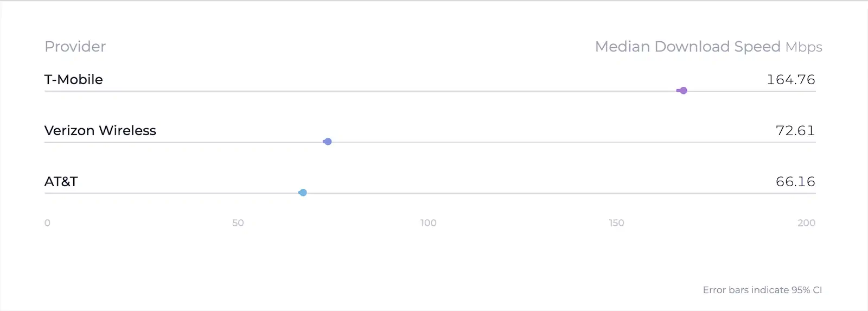Select the AT&T provider label
The image size is (868, 311).
(x=61, y=181)
